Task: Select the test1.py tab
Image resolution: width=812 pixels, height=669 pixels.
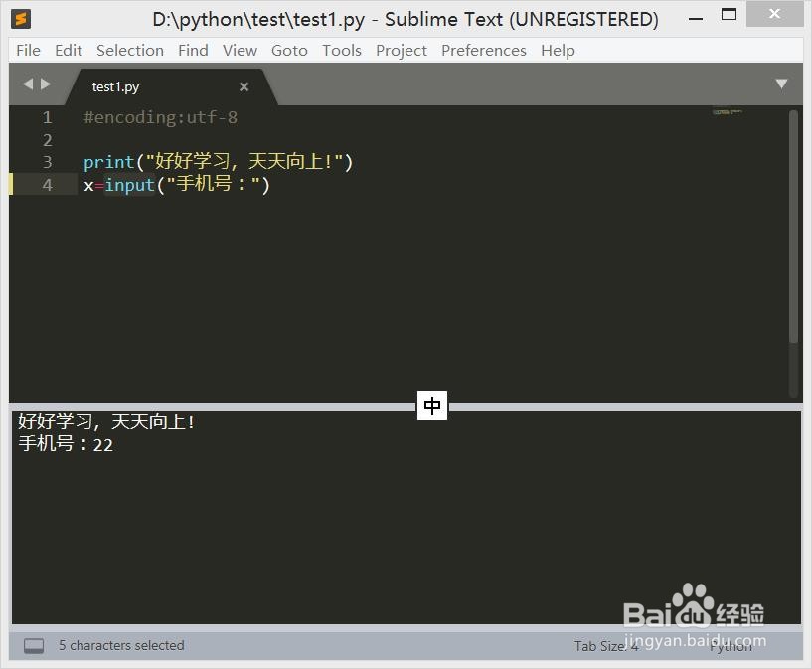Action: [115, 86]
